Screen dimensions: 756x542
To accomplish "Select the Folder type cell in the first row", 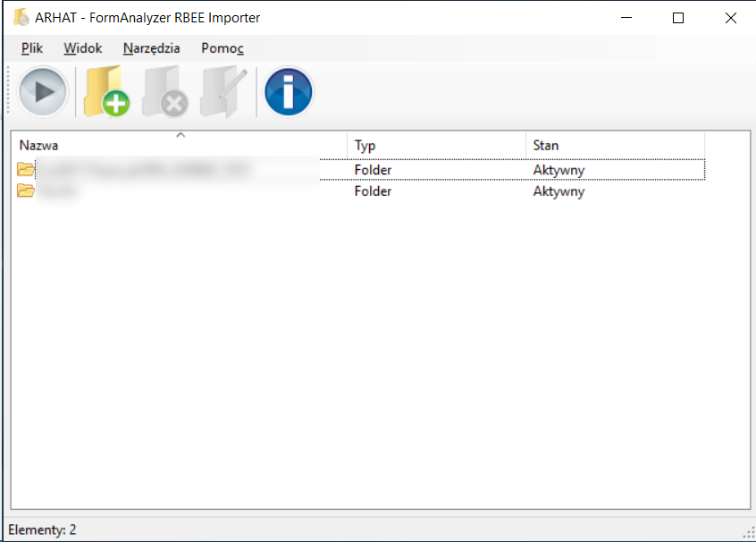I will click(373, 170).
